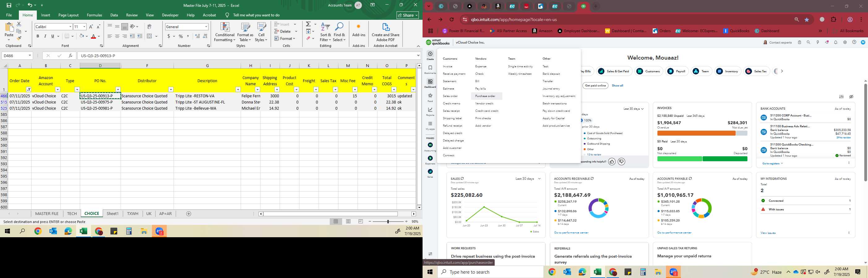
Task: Click Decrease Font Size icon
Action: 98,27
